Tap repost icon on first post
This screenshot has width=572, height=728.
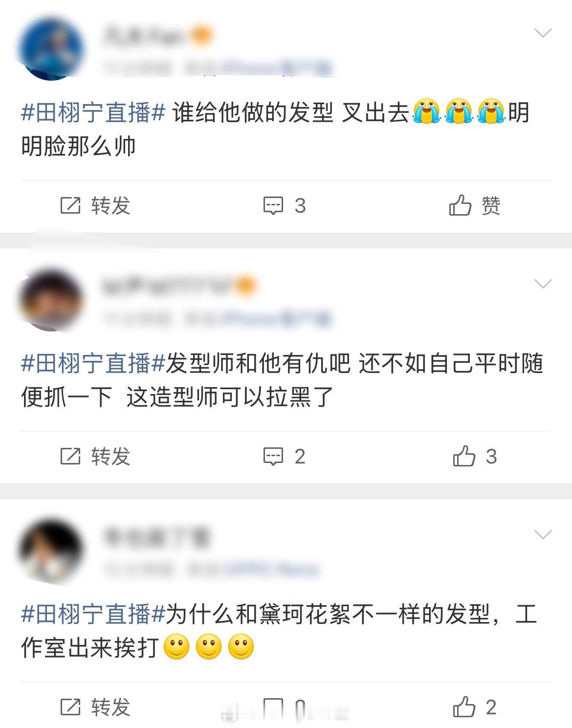coord(70,205)
